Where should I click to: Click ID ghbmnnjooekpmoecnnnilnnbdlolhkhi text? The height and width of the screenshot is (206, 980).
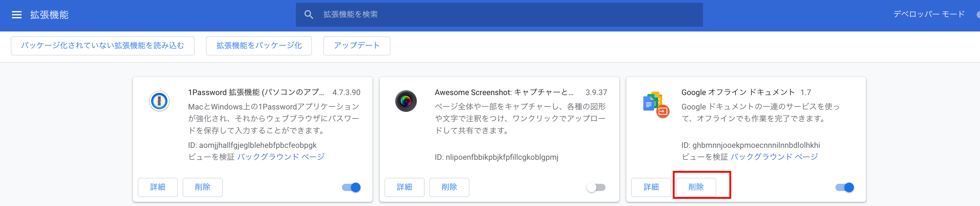point(751,145)
